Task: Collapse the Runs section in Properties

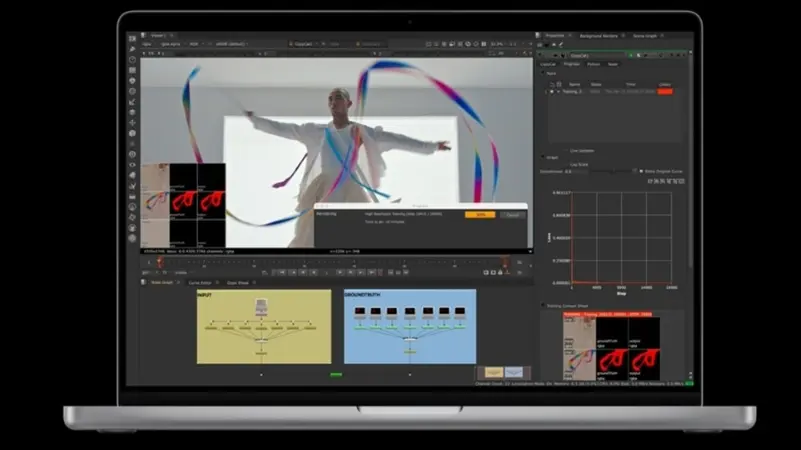Action: 542,73
